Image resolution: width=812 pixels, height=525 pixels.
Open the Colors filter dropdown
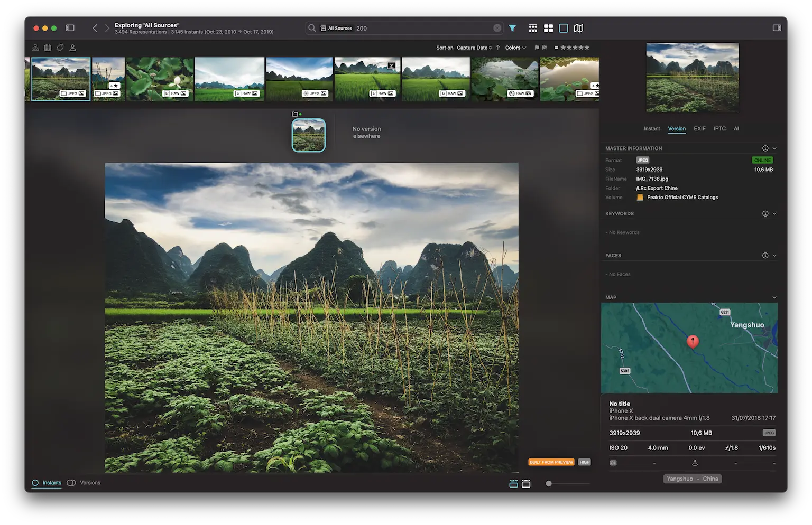[515, 48]
